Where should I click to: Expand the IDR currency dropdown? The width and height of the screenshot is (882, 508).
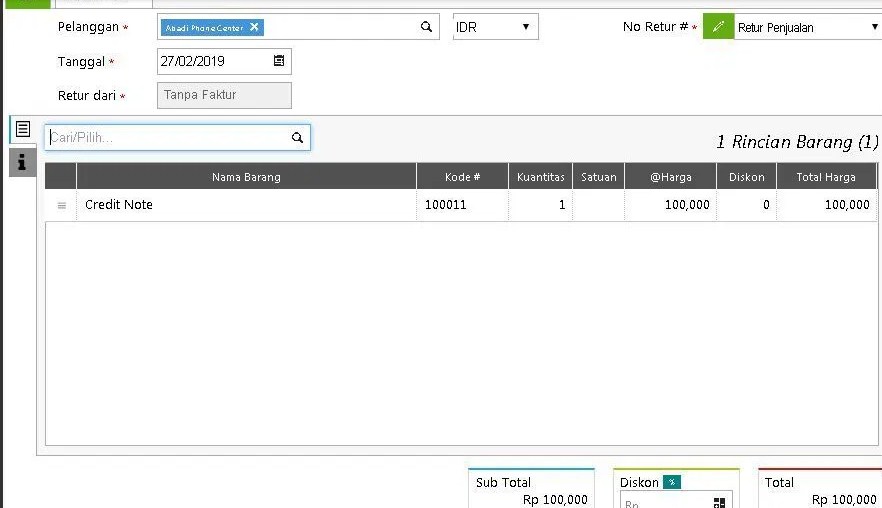[496, 27]
